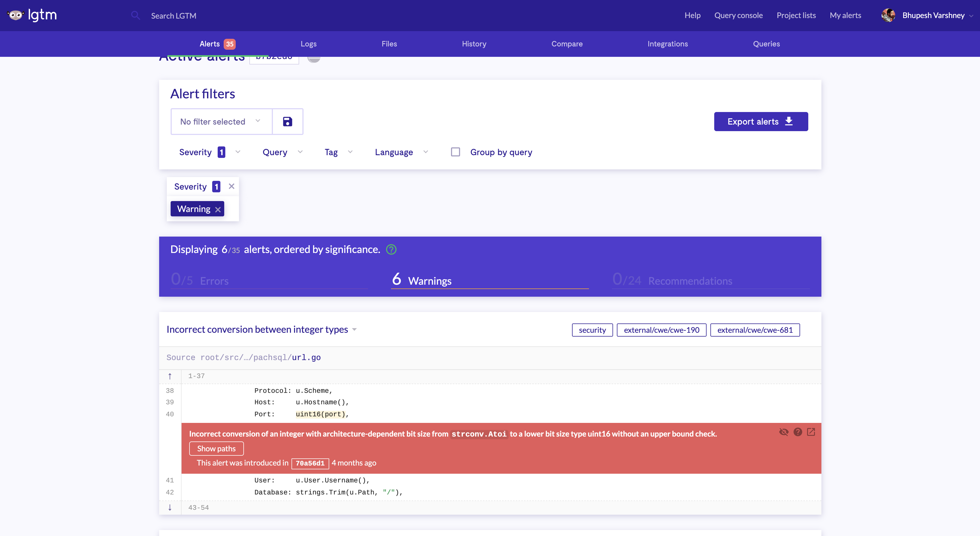Click the dismiss Warning filter X icon
This screenshot has height=536, width=980.
pos(218,209)
